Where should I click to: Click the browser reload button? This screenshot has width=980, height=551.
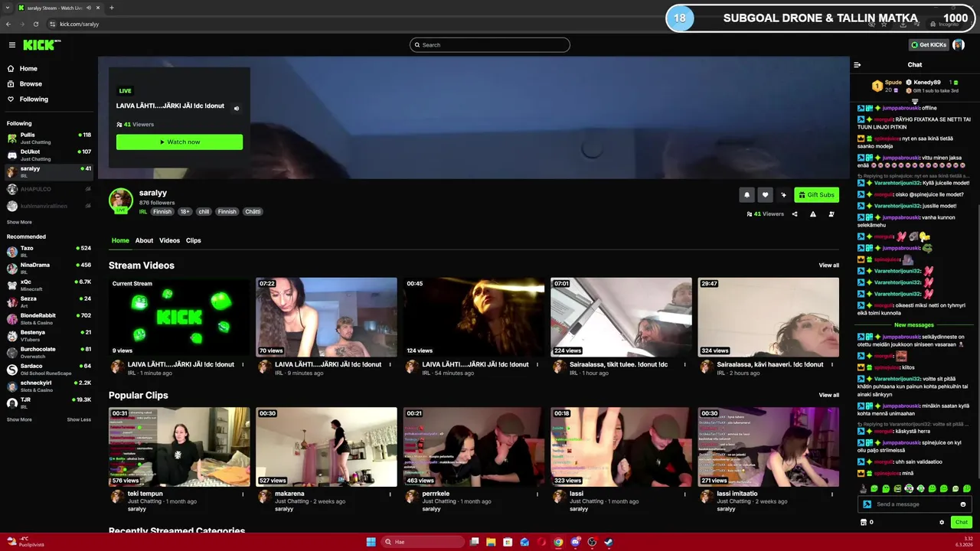[x=35, y=24]
